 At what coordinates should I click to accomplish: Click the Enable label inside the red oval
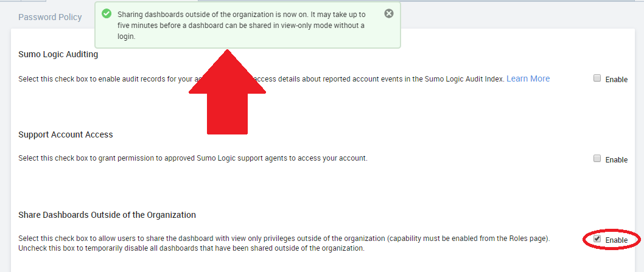click(617, 240)
